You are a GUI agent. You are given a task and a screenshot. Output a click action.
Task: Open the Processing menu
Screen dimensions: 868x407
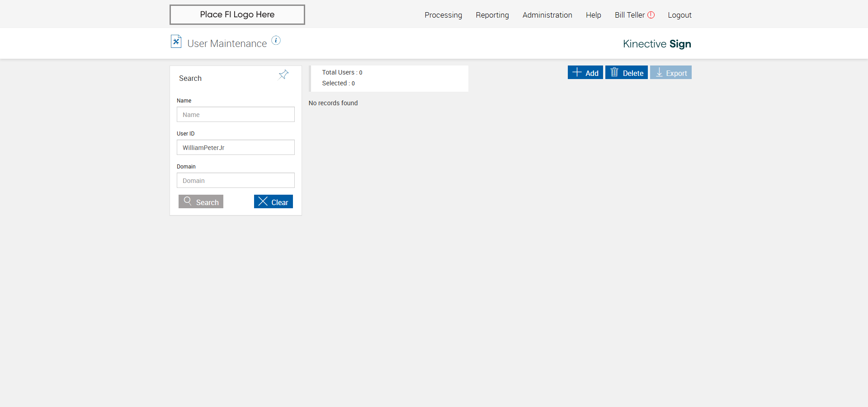pos(443,15)
